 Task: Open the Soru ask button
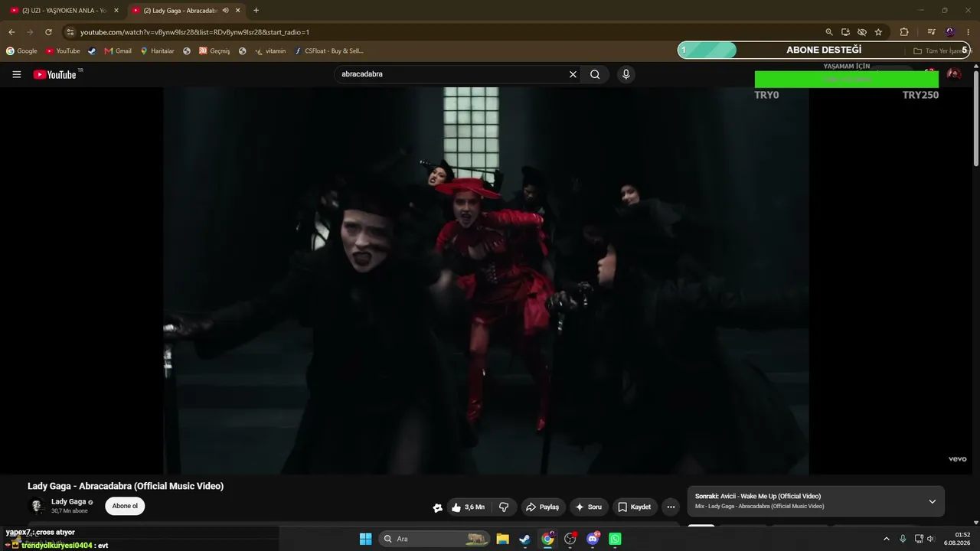(x=588, y=507)
